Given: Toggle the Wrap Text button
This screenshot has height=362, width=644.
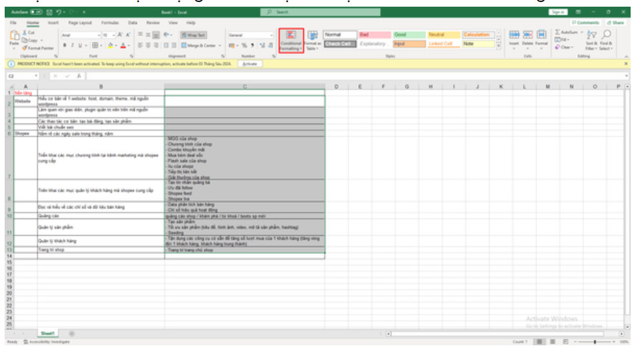Looking at the screenshot, I should 193,35.
